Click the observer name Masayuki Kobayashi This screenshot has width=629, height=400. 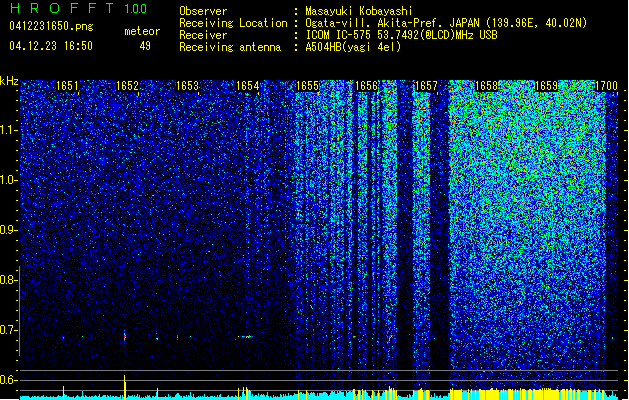click(359, 11)
